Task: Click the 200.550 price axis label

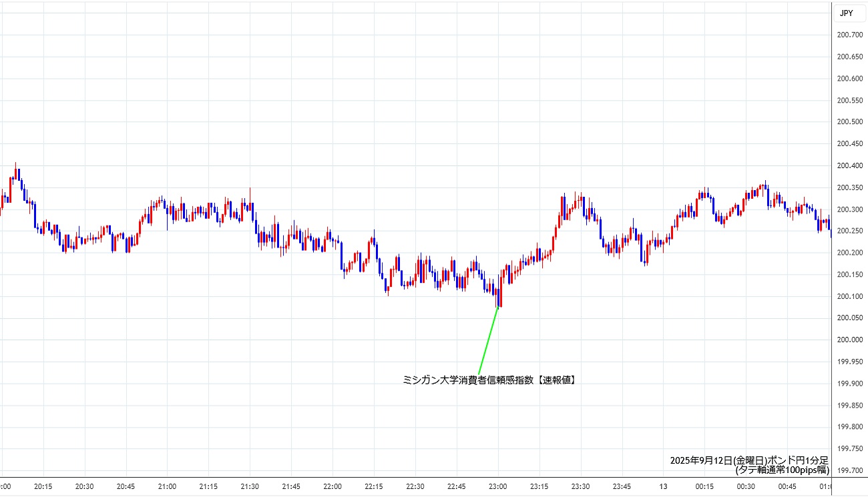Action: pos(849,101)
